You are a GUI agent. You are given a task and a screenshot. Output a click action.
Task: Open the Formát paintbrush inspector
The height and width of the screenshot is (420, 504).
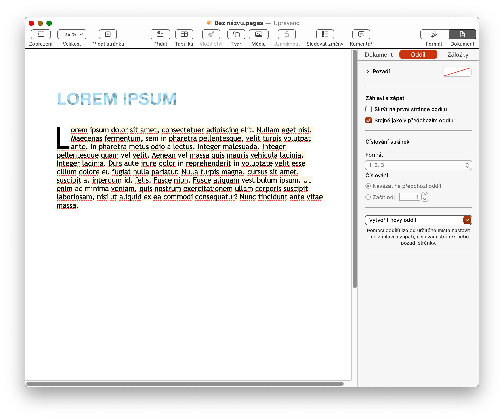click(434, 34)
